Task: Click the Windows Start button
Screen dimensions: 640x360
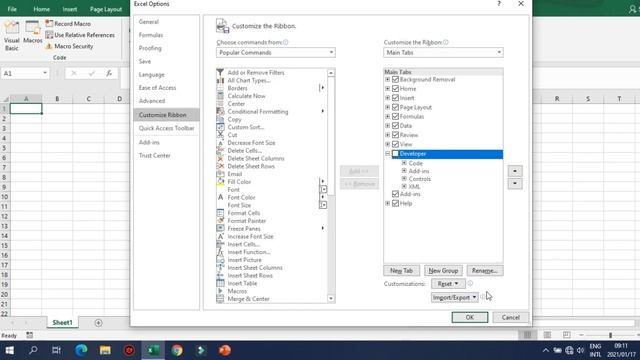Action: [x=9, y=350]
